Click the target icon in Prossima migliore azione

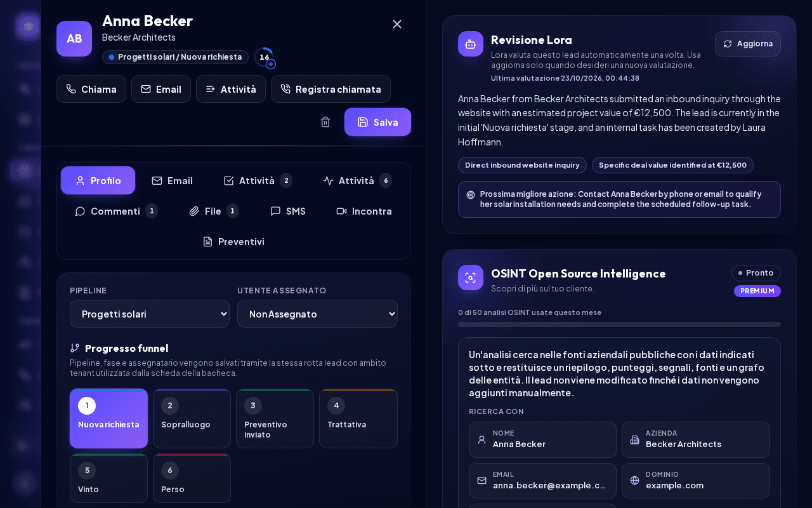[x=471, y=195]
